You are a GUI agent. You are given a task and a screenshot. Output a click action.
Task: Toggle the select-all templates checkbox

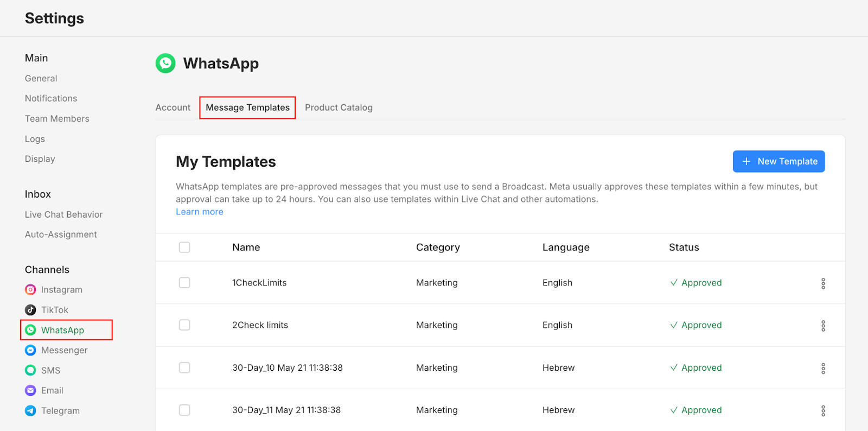[x=184, y=248]
